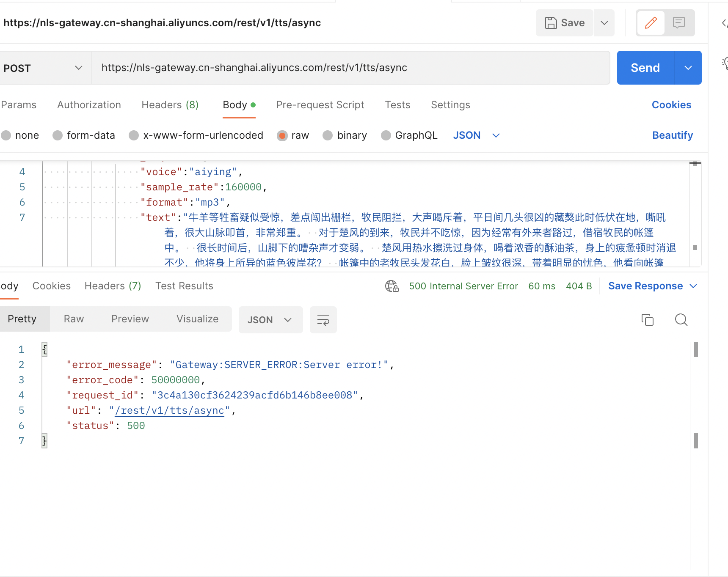This screenshot has width=728, height=577.
Task: Send the request
Action: 645,68
